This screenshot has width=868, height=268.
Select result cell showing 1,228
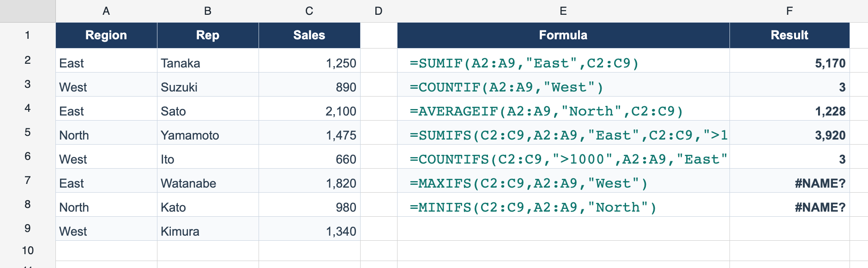tap(790, 109)
